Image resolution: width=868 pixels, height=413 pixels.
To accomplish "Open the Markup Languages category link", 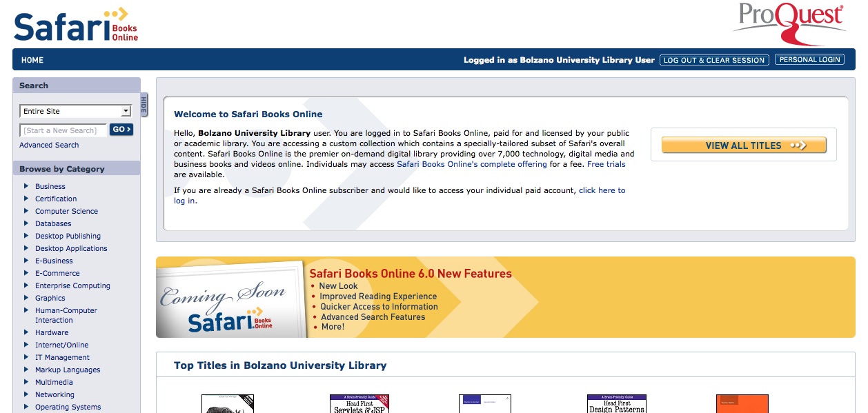I will coord(68,370).
